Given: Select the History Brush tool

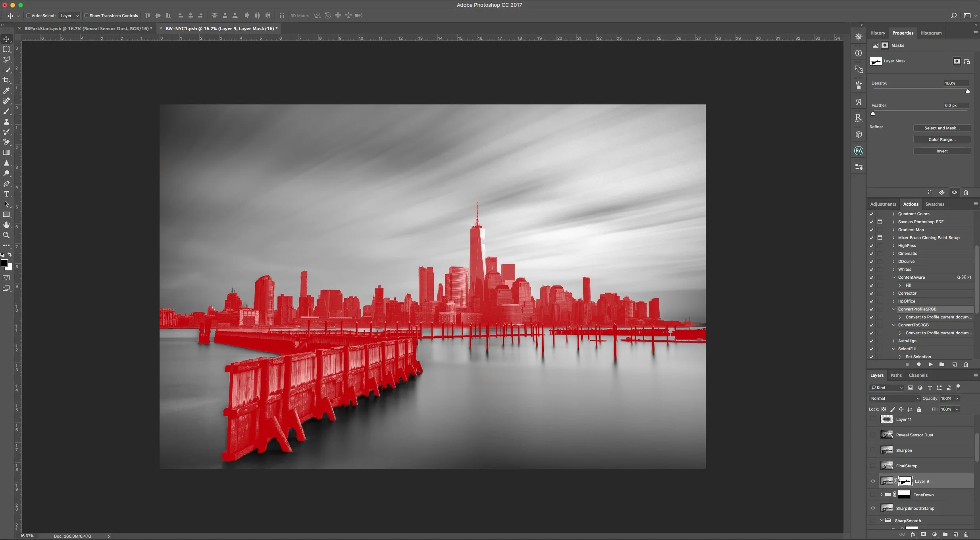Looking at the screenshot, I should pos(6,132).
